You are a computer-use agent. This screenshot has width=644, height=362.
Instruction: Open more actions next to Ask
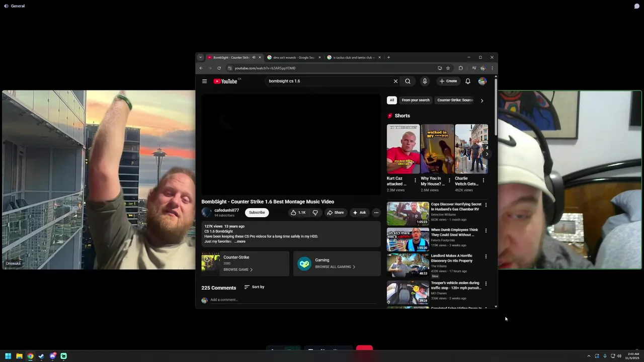tap(376, 213)
